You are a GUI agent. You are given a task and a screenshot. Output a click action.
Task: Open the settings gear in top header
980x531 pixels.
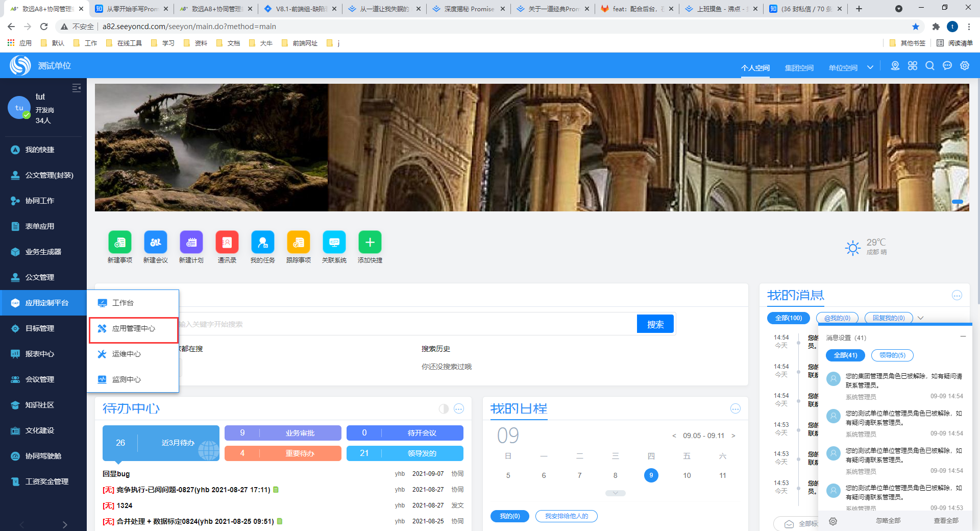point(964,66)
